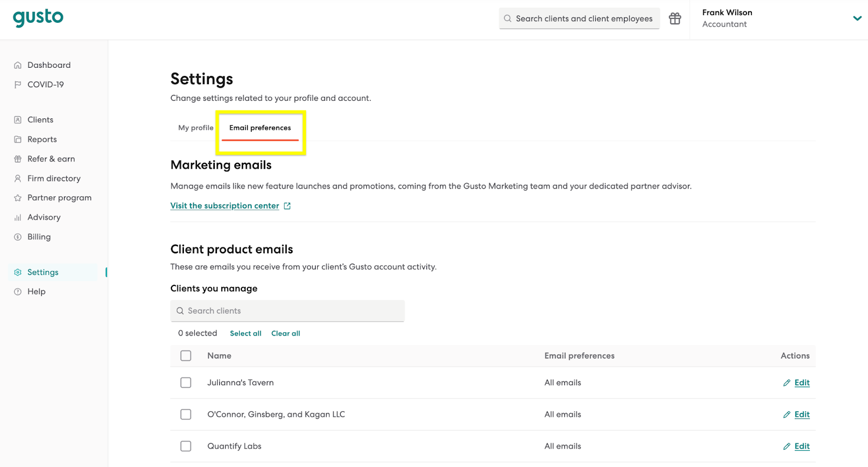Click the gift box icon in header

coord(675,18)
